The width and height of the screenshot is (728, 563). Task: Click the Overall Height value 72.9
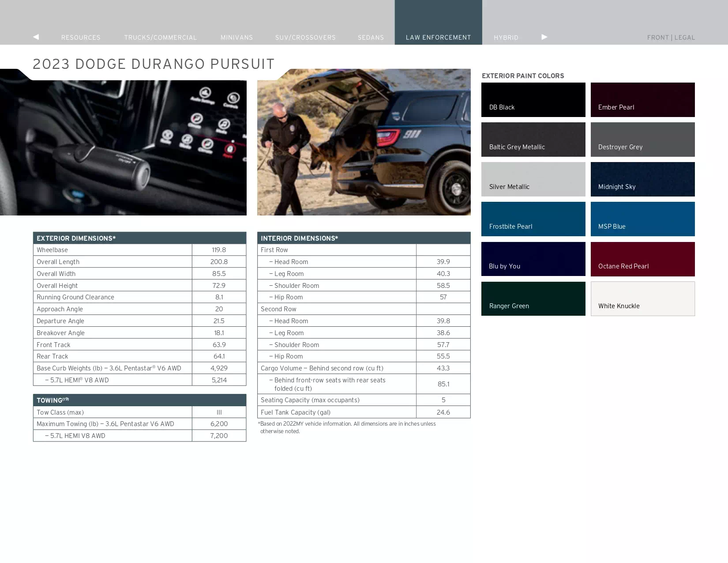pyautogui.click(x=219, y=286)
